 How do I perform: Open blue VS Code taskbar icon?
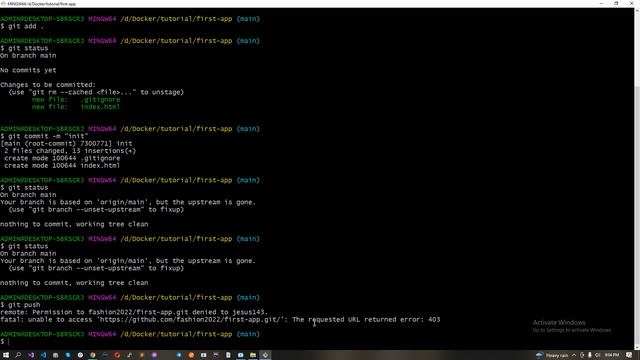pos(43,355)
